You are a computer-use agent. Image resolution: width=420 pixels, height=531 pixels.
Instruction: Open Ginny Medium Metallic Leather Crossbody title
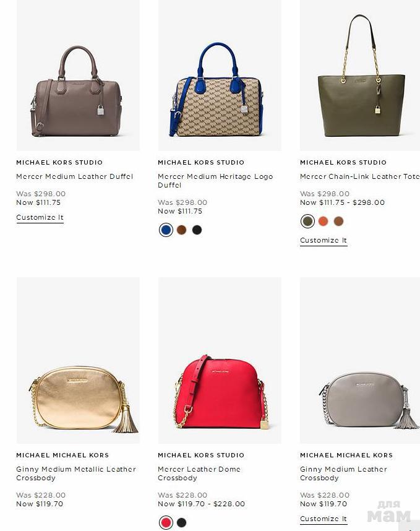[x=76, y=473]
